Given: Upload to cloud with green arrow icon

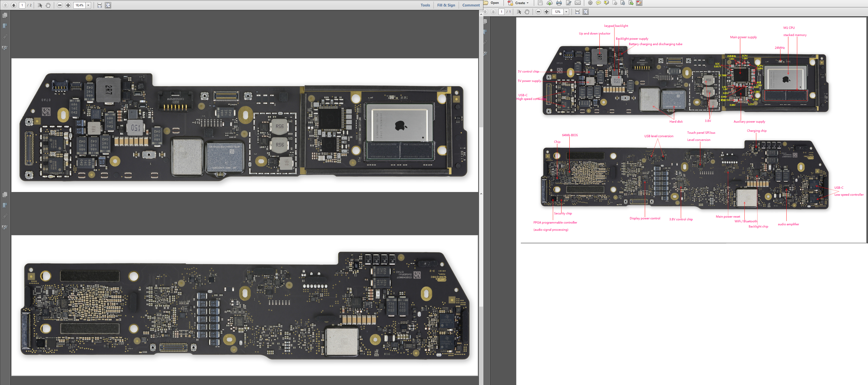Looking at the screenshot, I should [550, 3].
